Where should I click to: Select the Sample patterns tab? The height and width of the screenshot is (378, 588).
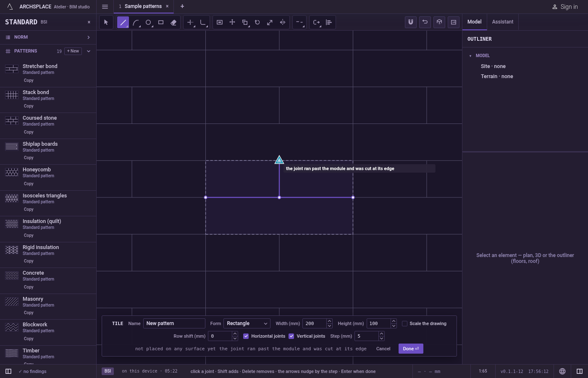pos(143,6)
